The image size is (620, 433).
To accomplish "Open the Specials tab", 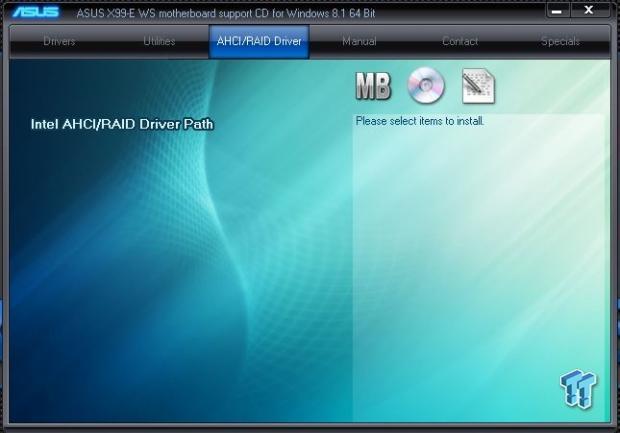I will [560, 41].
